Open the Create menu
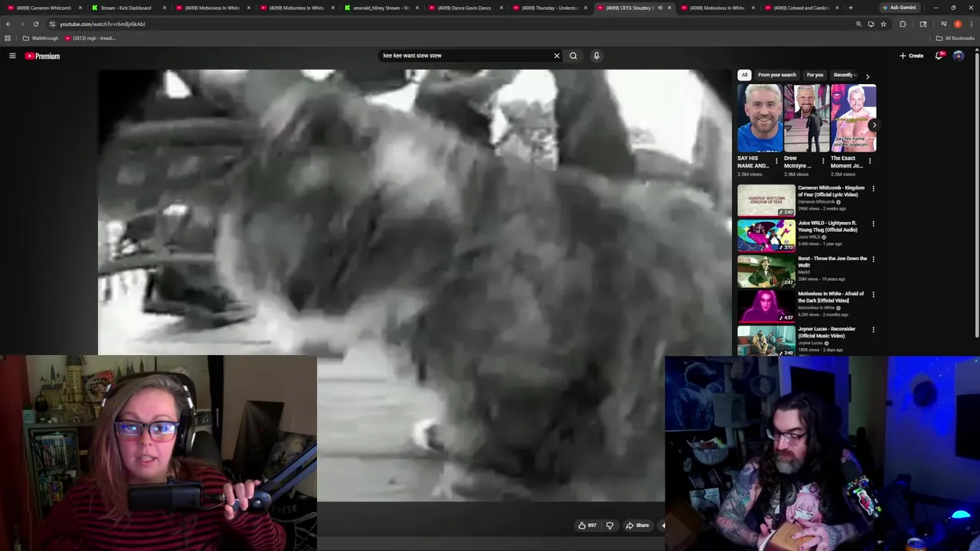The width and height of the screenshot is (980, 551). tap(911, 56)
